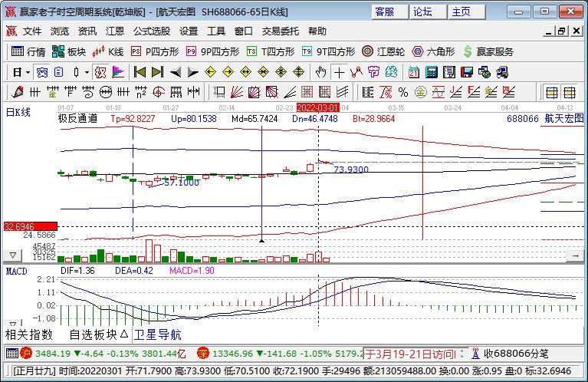Expand the volume panel triangle dropdown

[13, 255]
